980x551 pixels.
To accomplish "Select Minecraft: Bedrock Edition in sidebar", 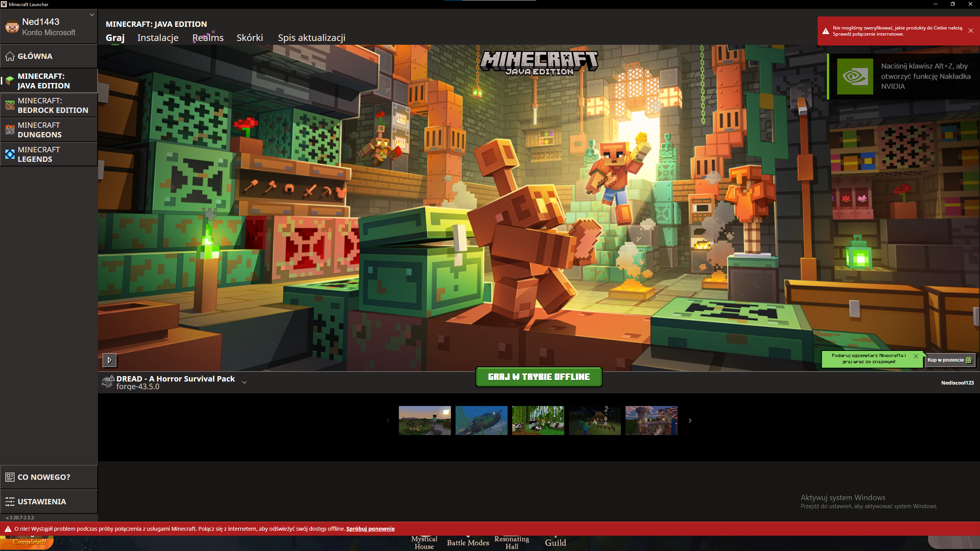I will [x=49, y=105].
